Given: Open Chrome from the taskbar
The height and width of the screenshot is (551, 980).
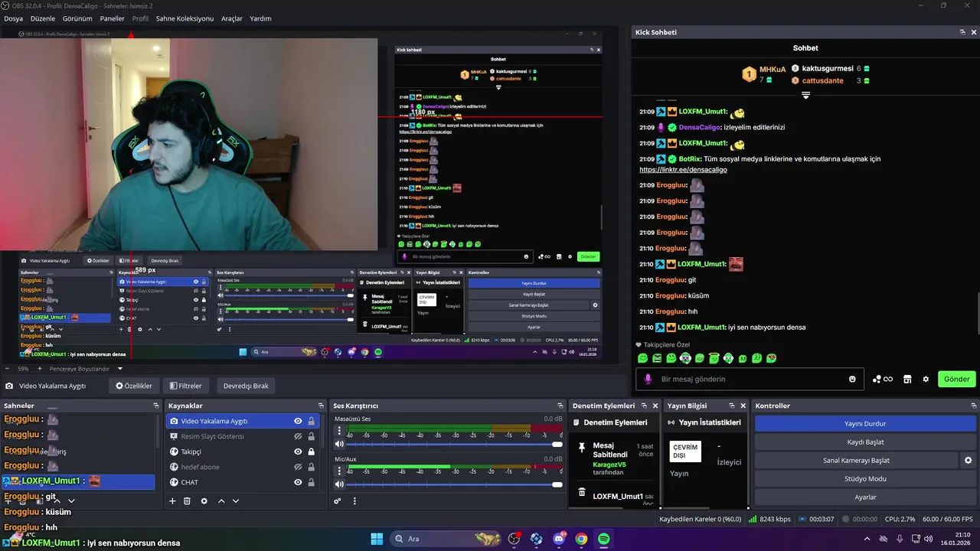Looking at the screenshot, I should (x=581, y=539).
